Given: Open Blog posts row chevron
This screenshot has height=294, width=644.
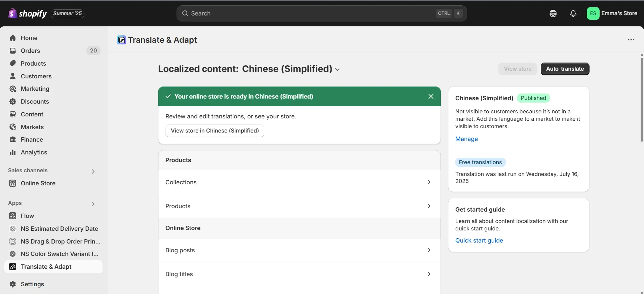Looking at the screenshot, I should [x=429, y=250].
